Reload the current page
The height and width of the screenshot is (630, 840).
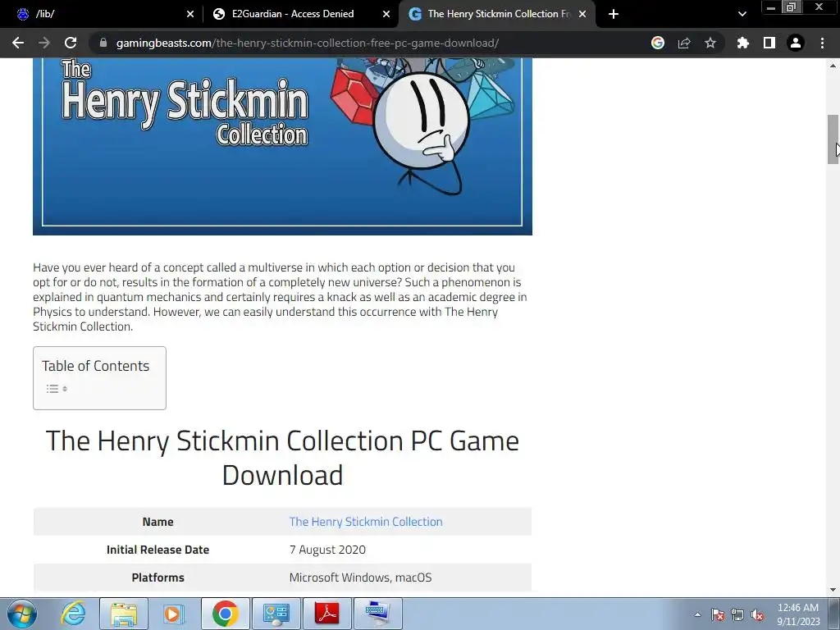pyautogui.click(x=71, y=43)
